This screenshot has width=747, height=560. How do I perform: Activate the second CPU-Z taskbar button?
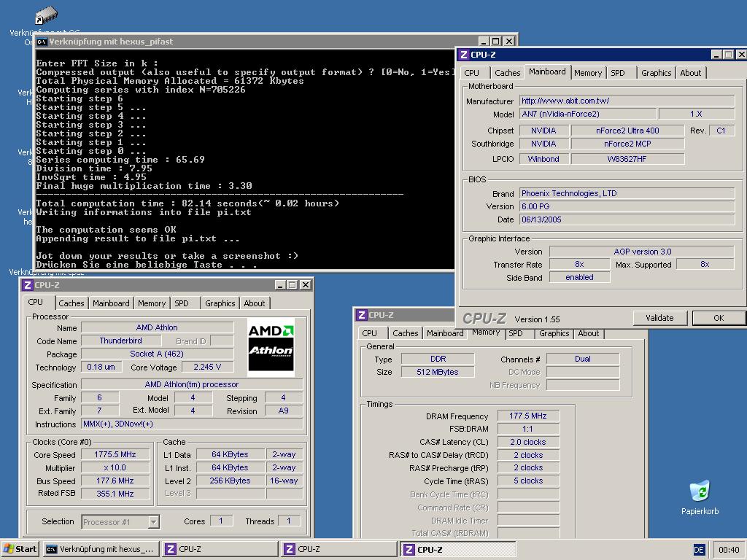point(338,549)
